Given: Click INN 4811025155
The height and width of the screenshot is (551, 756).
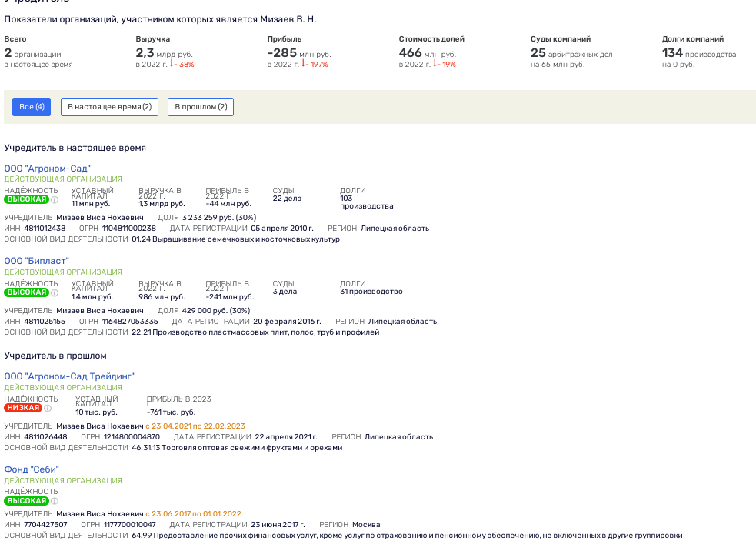Looking at the screenshot, I should 45,322.
